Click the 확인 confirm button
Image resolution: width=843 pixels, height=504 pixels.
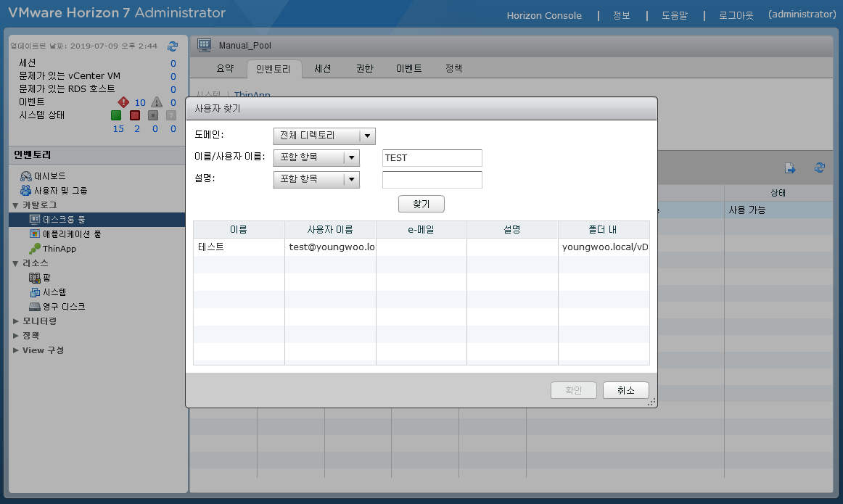pos(574,390)
